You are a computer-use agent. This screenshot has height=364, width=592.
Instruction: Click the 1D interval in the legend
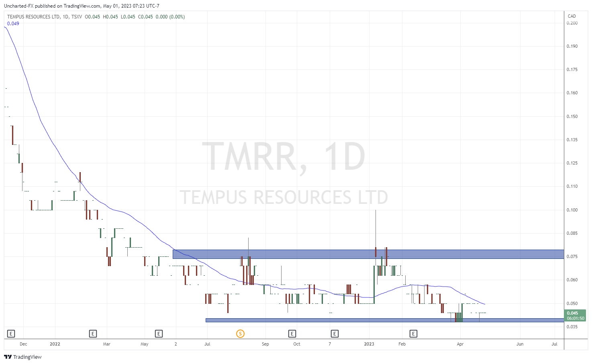pos(66,17)
